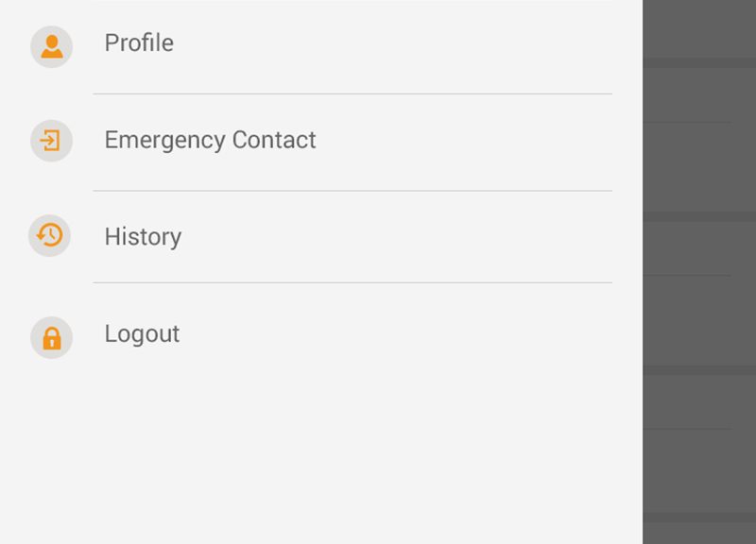This screenshot has width=756, height=544.
Task: Click the divider line under Emergency Contact
Action: 352,191
